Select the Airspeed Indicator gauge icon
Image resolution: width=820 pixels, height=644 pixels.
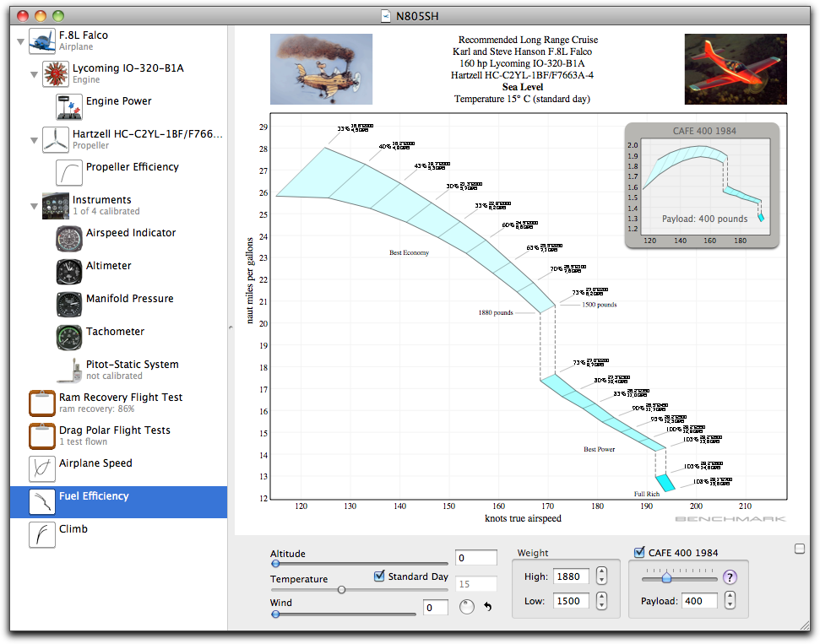click(69, 238)
